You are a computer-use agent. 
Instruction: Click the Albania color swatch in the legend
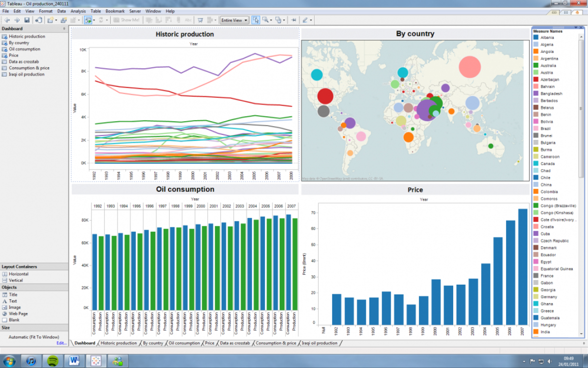point(536,37)
